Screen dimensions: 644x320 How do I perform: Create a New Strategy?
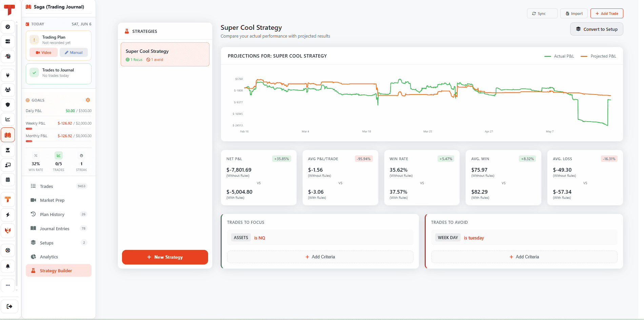tap(165, 257)
